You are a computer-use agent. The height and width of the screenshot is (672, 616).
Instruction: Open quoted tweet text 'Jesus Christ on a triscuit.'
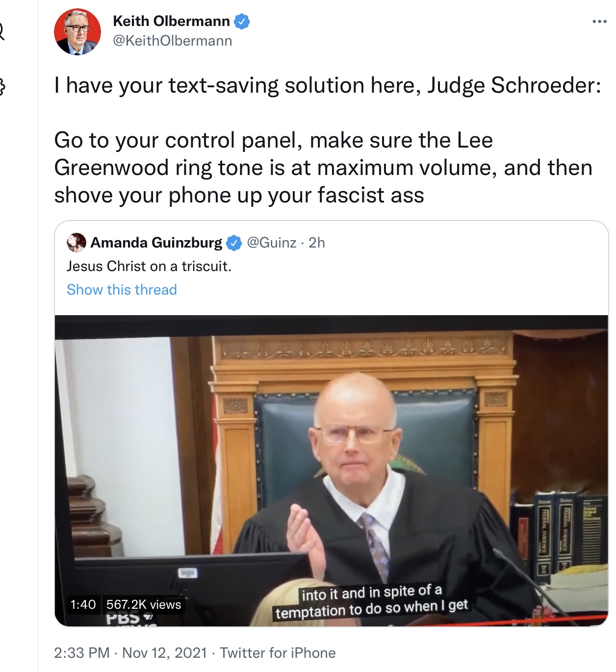pyautogui.click(x=149, y=266)
